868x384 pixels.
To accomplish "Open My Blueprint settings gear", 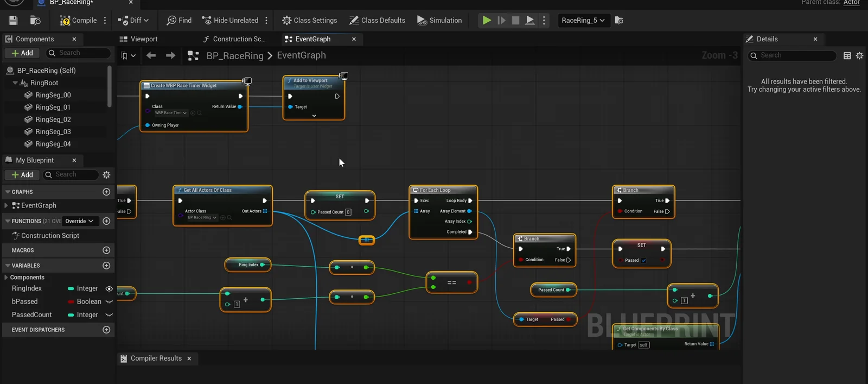I will click(106, 175).
